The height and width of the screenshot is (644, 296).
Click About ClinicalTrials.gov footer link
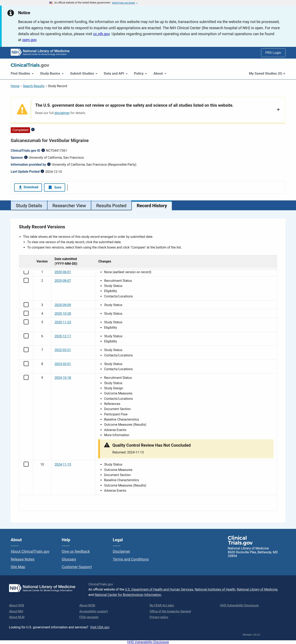30,551
